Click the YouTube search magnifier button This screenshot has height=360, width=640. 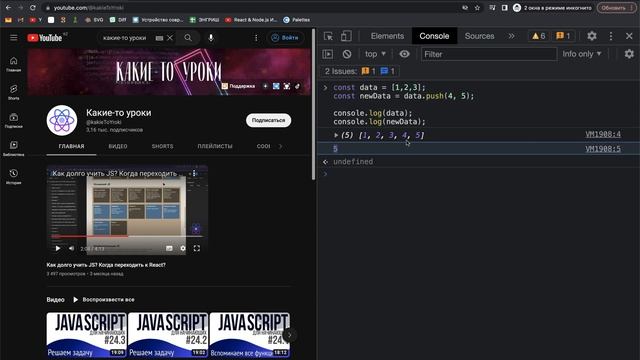(188, 38)
